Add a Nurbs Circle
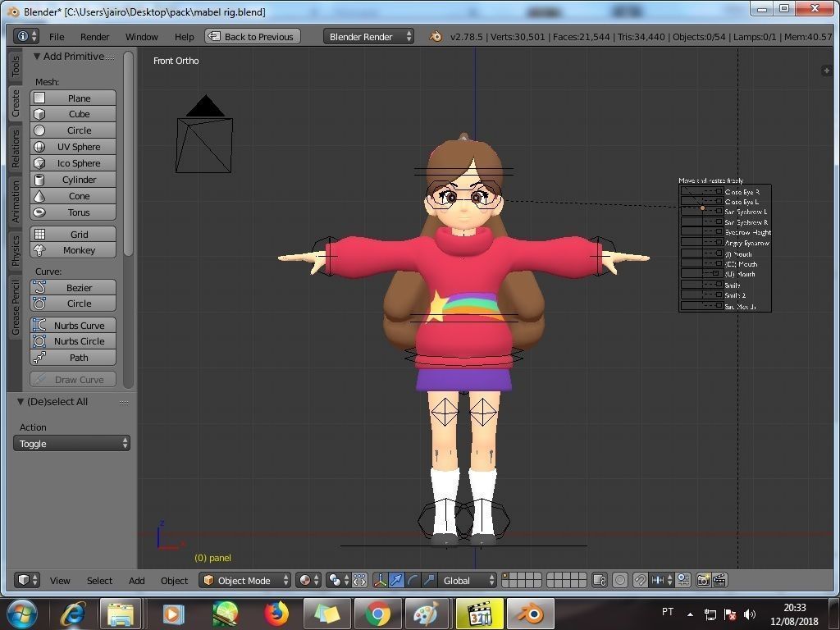The width and height of the screenshot is (840, 630). (73, 341)
